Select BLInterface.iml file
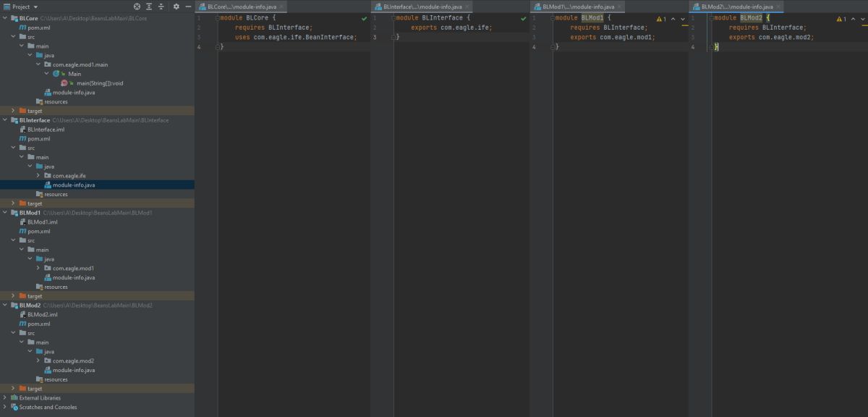Viewport: 868px width, 417px height. 46,130
